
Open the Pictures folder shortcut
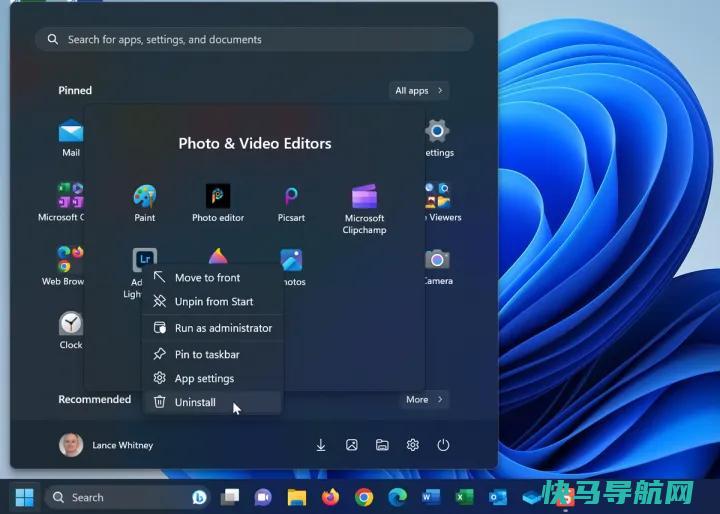[352, 445]
